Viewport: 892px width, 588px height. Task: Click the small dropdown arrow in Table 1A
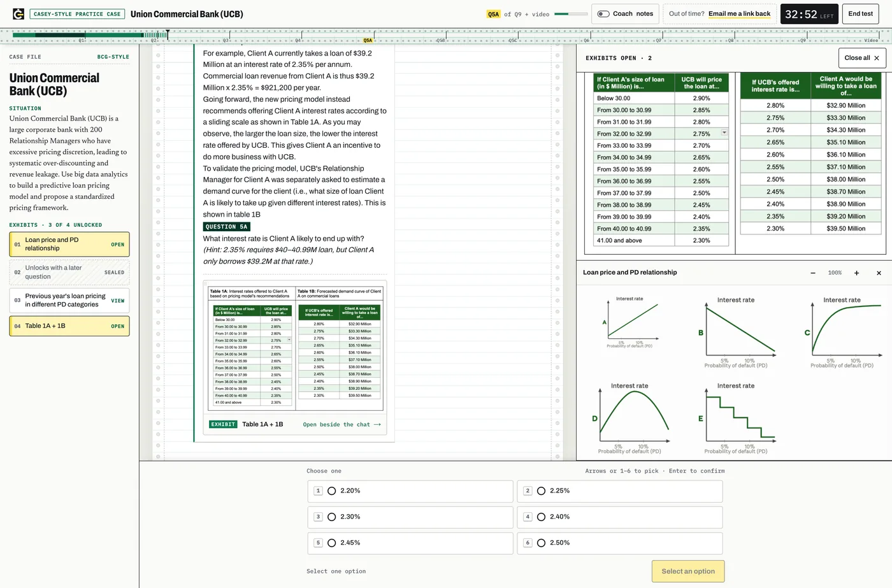[x=724, y=133]
